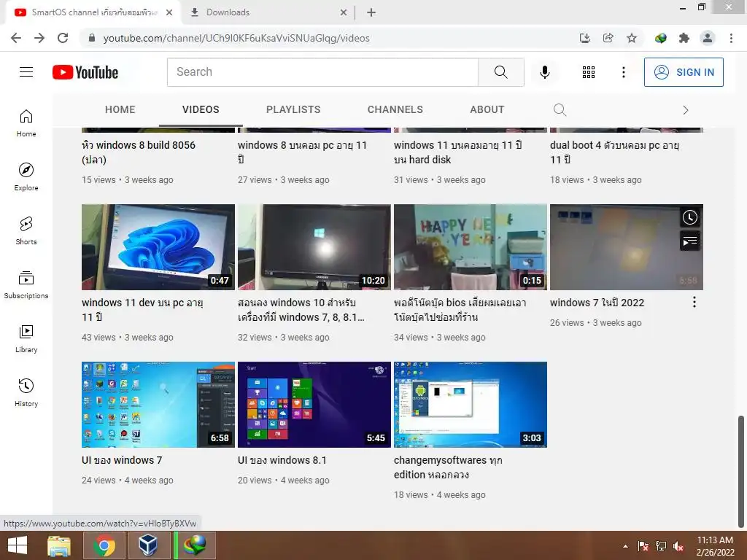This screenshot has width=747, height=560.
Task: Open the 5:45 Windows 8.1 thumbnail
Action: (x=314, y=404)
